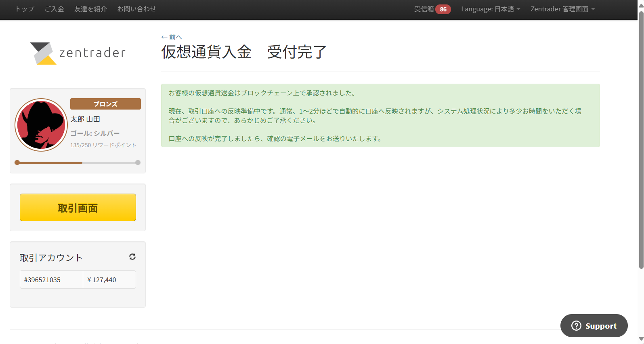Click the 太郎 山田 user name
The width and height of the screenshot is (644, 344).
tap(85, 119)
